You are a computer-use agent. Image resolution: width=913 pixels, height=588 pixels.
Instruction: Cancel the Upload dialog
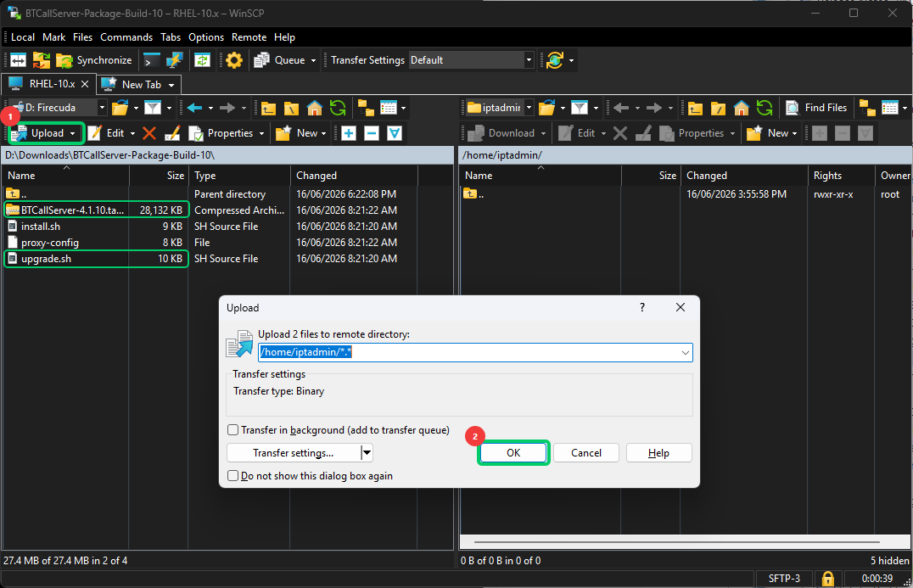[586, 453]
